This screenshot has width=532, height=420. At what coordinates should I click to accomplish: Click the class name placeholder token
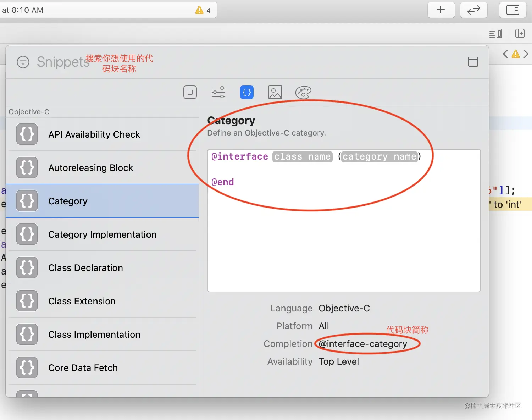[303, 156]
